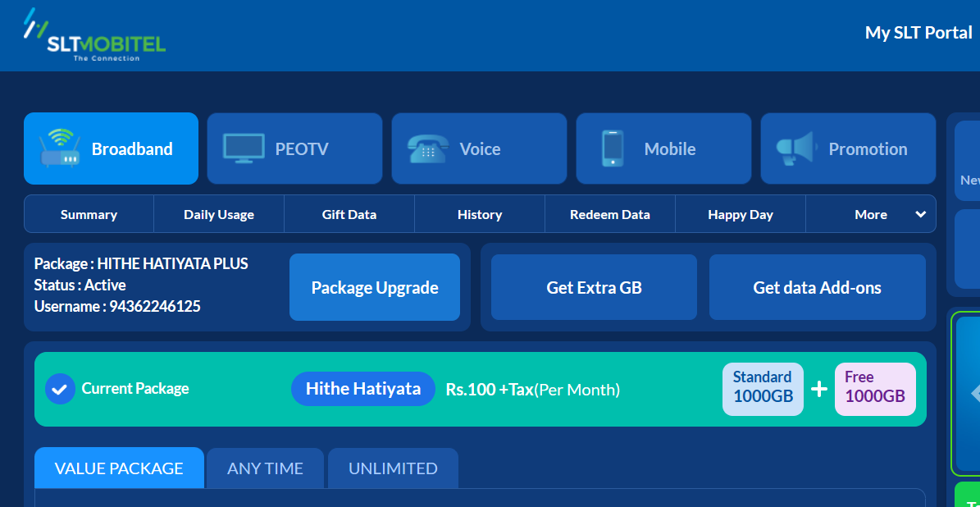Viewport: 980px width, 507px height.
Task: Open the Happy Day section
Action: (740, 214)
